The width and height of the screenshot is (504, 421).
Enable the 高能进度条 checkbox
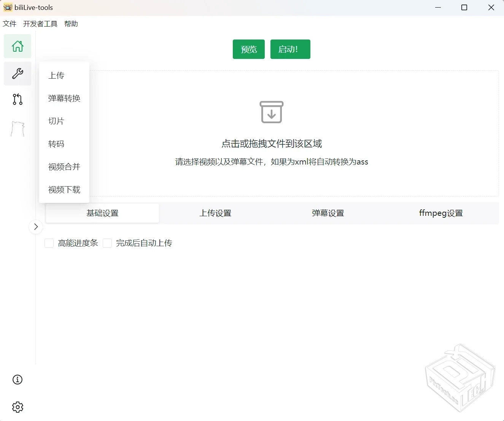click(49, 243)
